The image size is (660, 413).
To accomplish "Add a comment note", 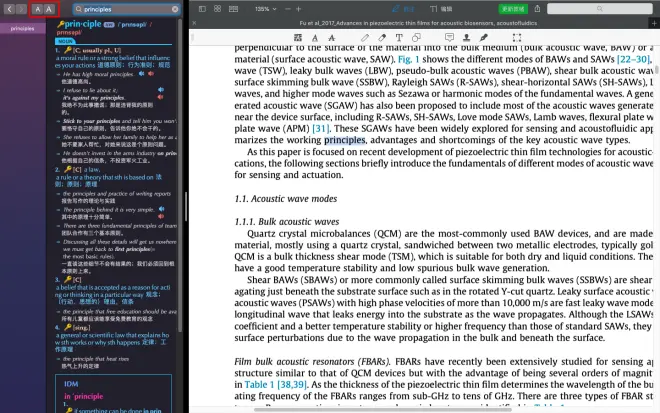I will 450,38.
